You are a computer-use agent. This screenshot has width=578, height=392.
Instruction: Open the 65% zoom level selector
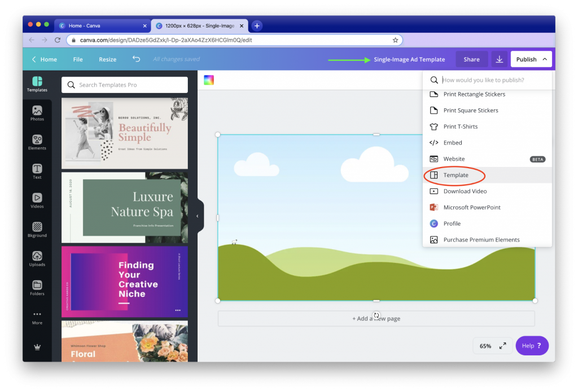pyautogui.click(x=485, y=346)
